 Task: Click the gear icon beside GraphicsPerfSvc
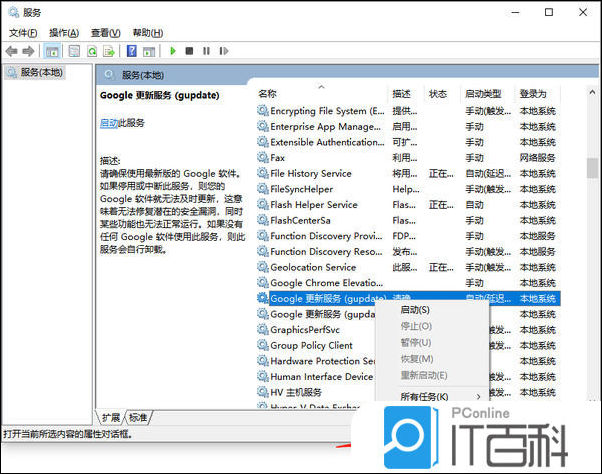tap(263, 330)
